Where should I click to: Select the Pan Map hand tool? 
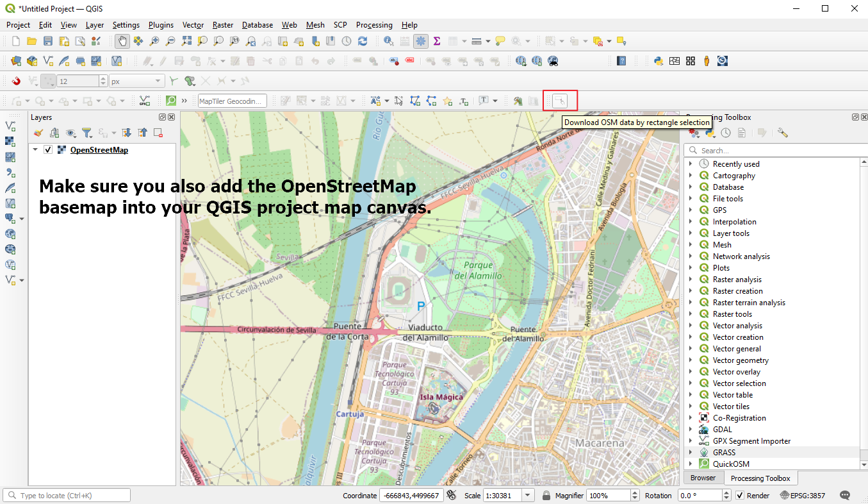coord(120,40)
